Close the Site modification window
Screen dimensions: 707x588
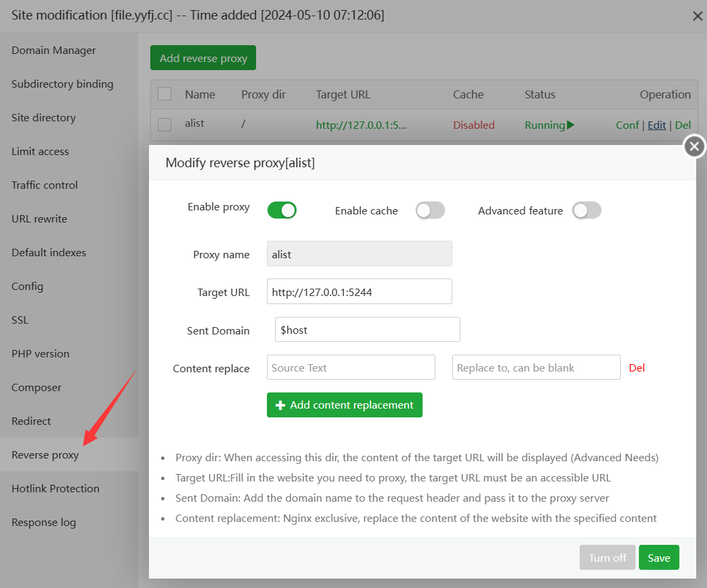pyautogui.click(x=698, y=16)
